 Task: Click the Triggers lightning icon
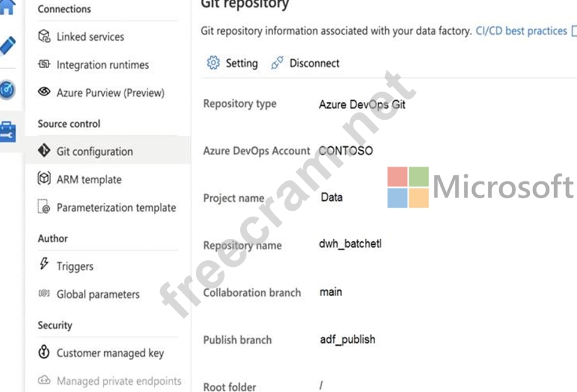44,265
